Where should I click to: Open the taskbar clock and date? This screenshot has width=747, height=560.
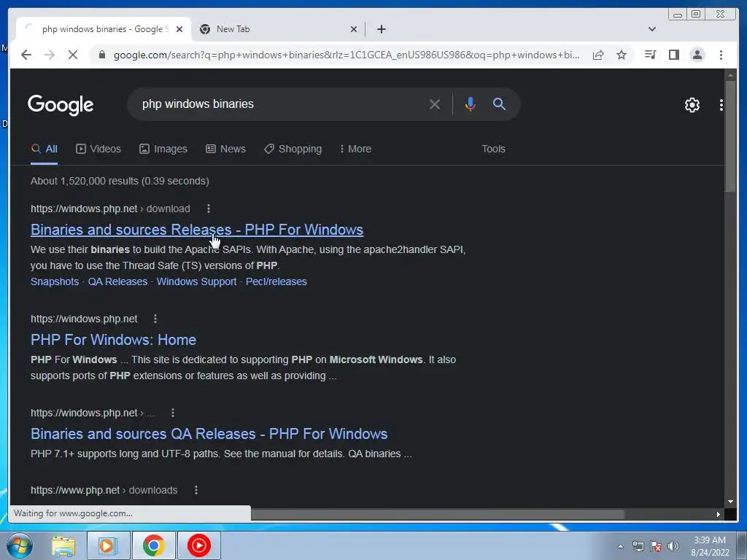click(710, 546)
